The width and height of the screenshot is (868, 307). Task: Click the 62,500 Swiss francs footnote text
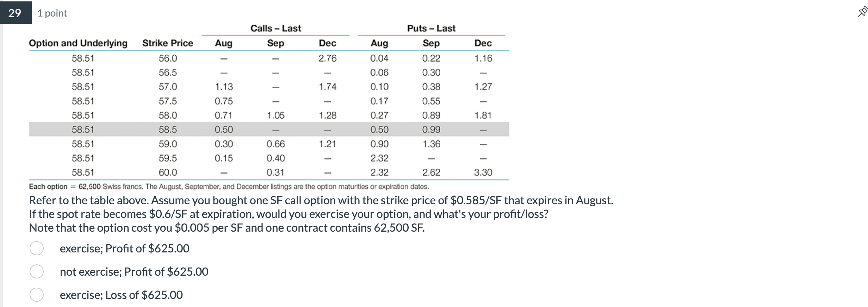click(229, 187)
